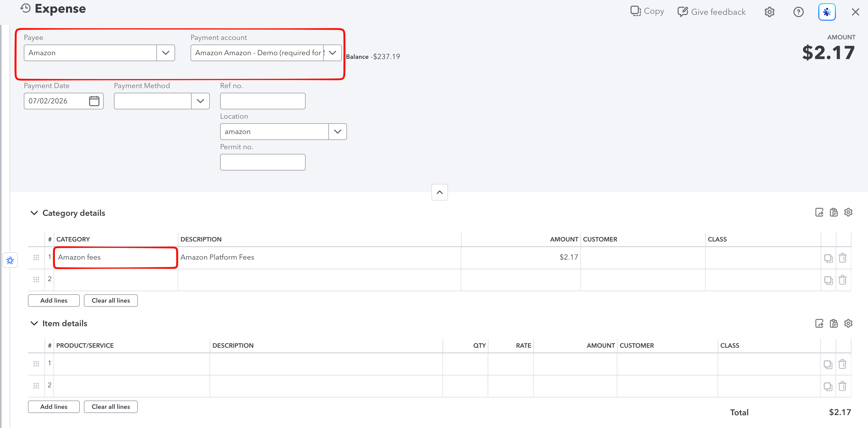Screen dimensions: 868x428
Task: Expand the Payee dropdown
Action: point(165,53)
